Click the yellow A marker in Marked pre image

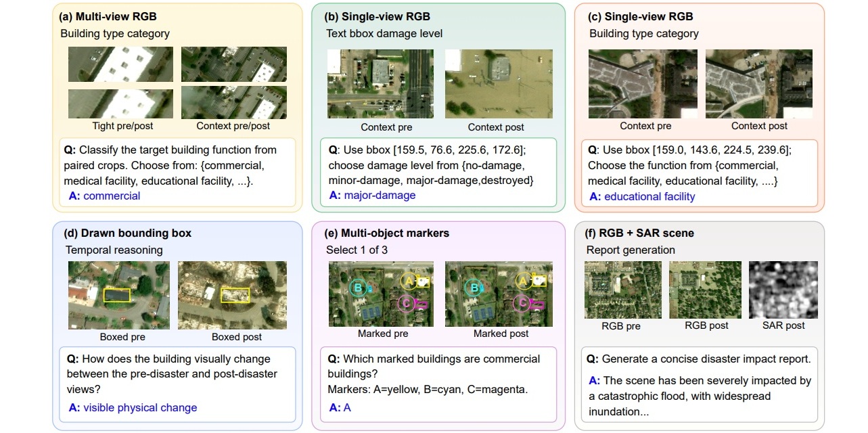coord(409,281)
